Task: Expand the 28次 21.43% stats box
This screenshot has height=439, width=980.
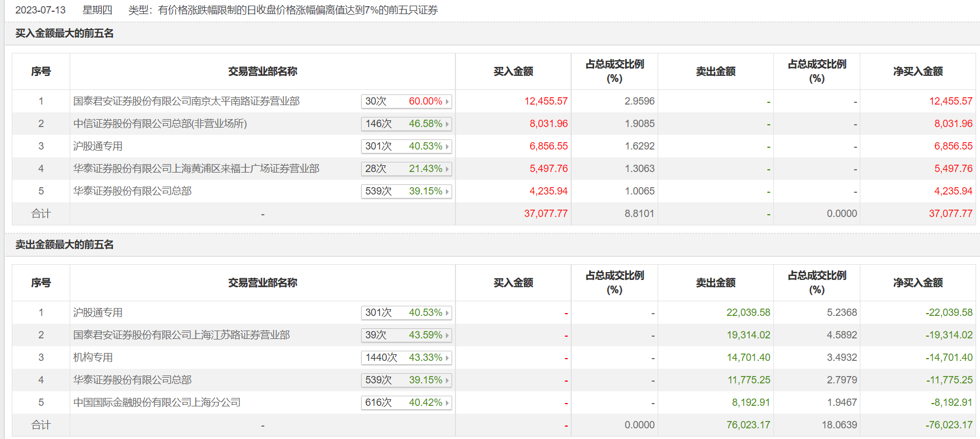Action: coord(407,169)
